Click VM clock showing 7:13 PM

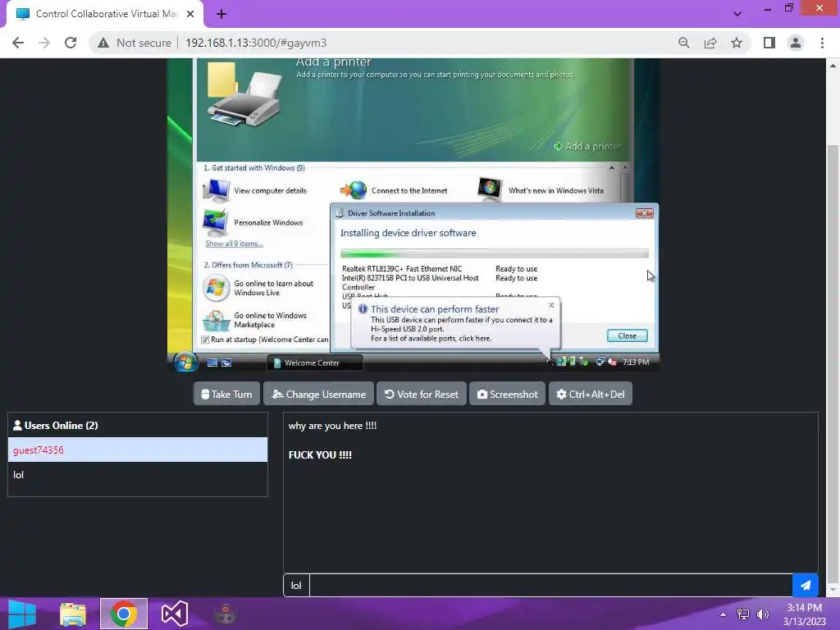(636, 363)
